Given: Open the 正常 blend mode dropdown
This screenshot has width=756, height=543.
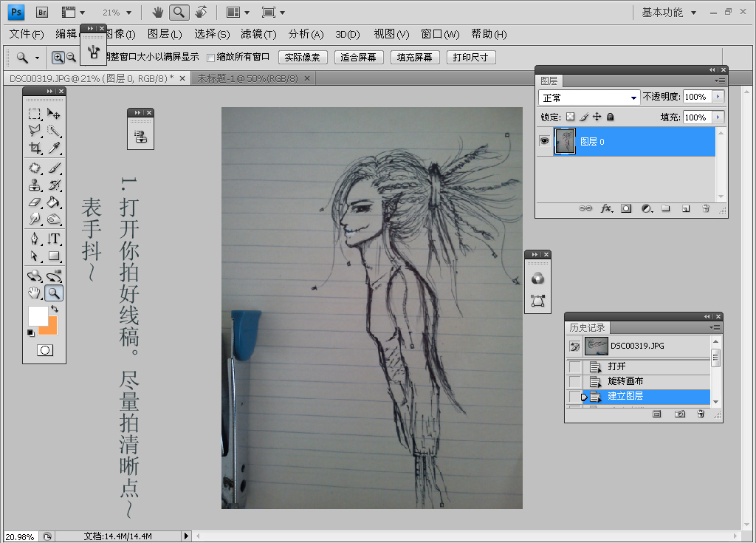Looking at the screenshot, I should click(589, 98).
